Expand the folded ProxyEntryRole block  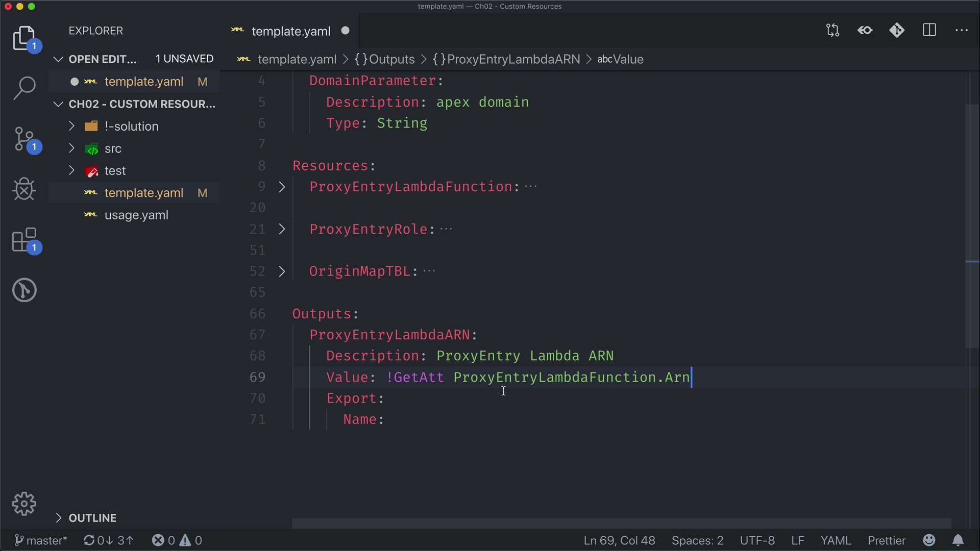click(282, 229)
